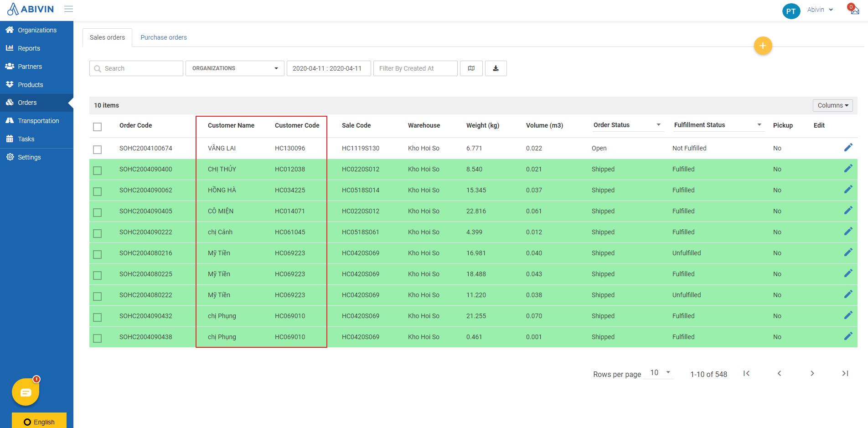The image size is (868, 428).
Task: Open Products in the sidebar
Action: pos(36,85)
